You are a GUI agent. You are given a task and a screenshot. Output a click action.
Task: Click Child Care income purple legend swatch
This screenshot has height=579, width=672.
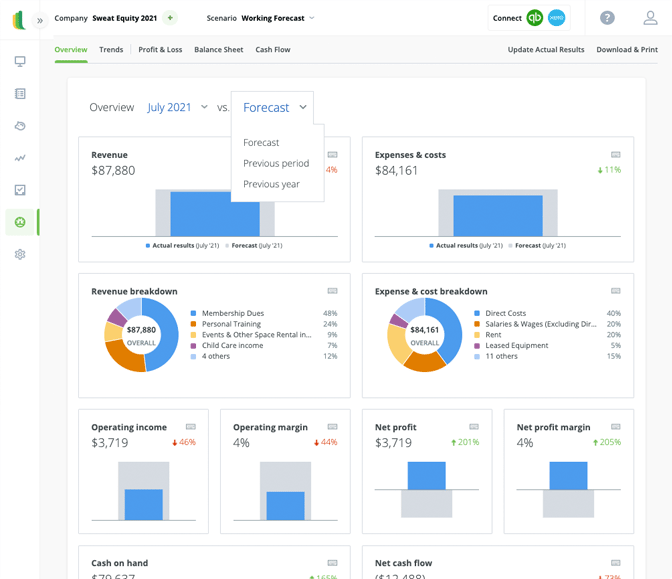pos(193,345)
